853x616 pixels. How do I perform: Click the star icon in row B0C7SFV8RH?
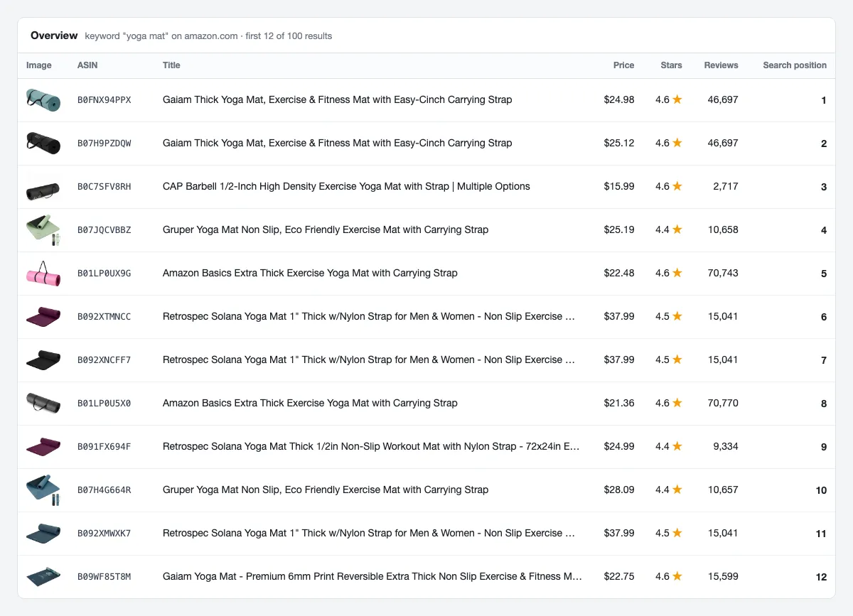tap(677, 186)
